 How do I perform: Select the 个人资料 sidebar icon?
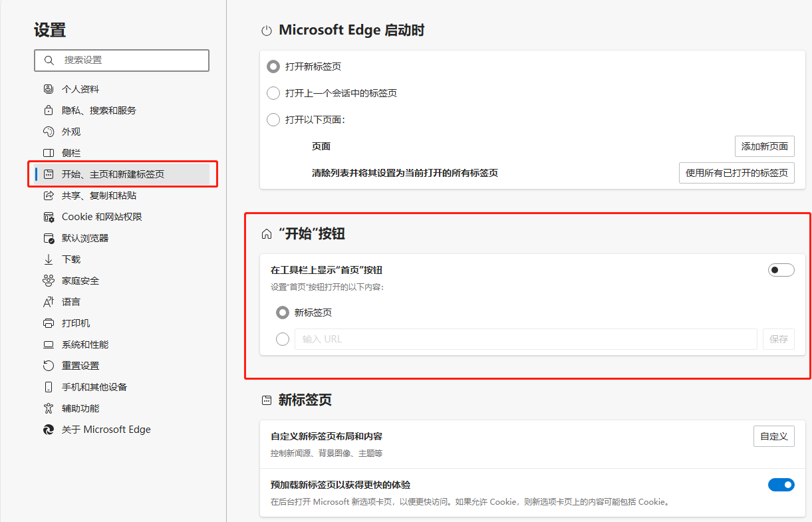pos(49,88)
